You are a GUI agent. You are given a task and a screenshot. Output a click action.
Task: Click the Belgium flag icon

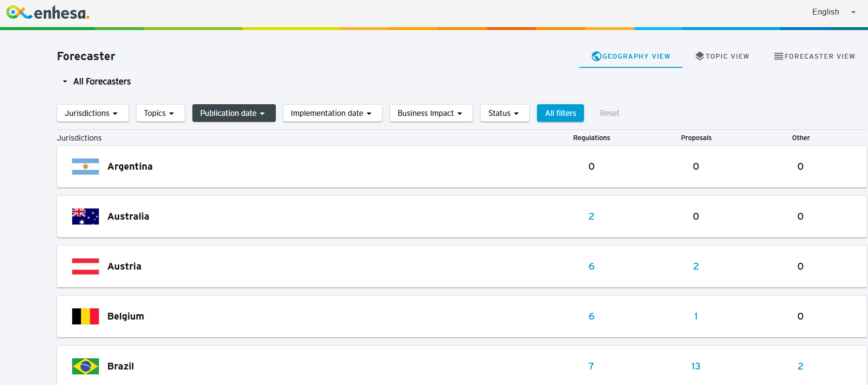pyautogui.click(x=85, y=316)
